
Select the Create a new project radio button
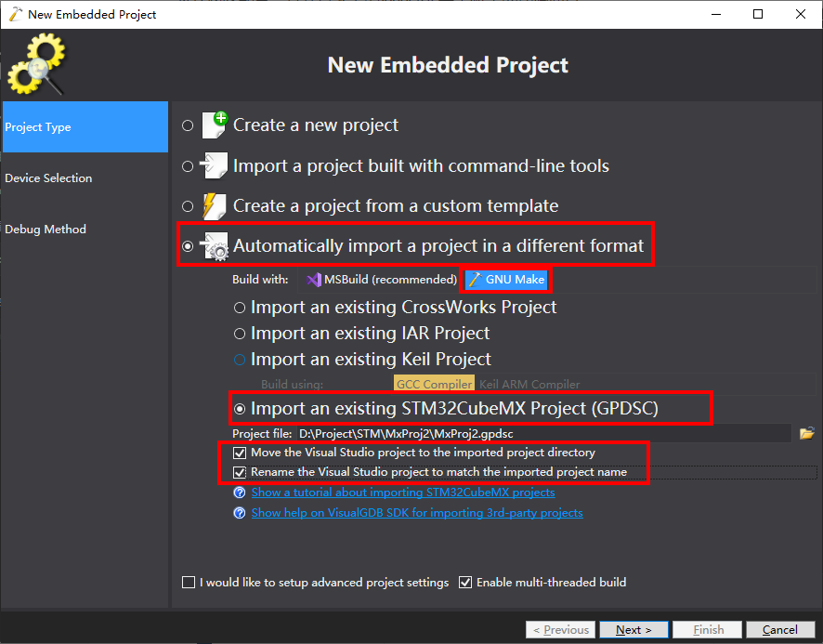[189, 125]
